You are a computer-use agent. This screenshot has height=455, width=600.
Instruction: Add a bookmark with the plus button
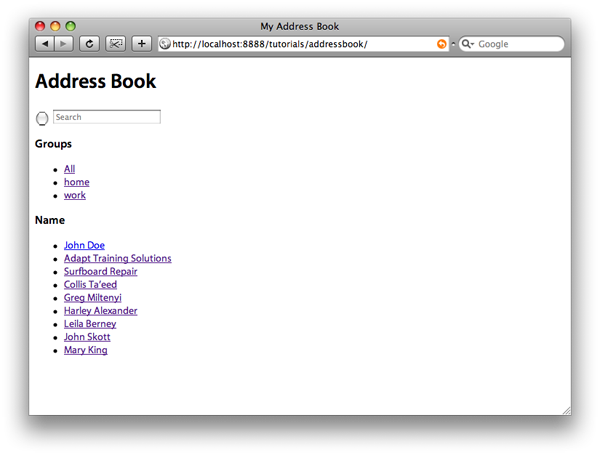click(142, 44)
